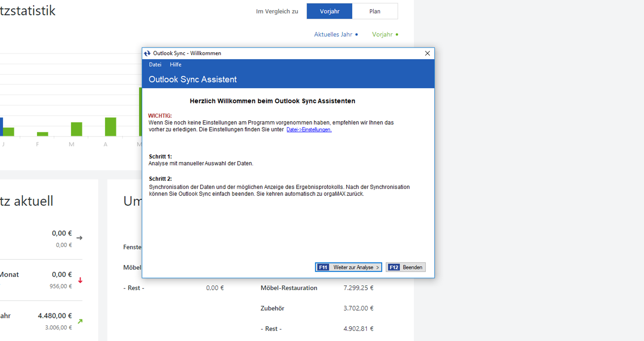Click the green up arrow trend icon

[x=80, y=321]
